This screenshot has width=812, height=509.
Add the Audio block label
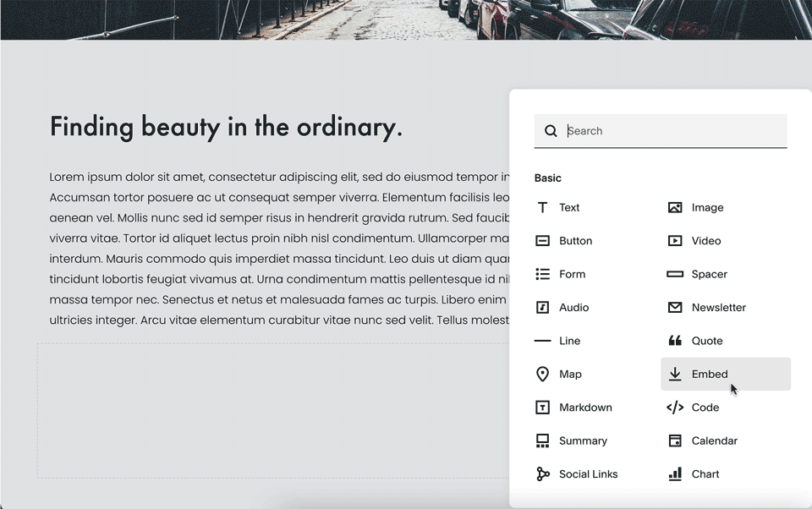pos(573,308)
